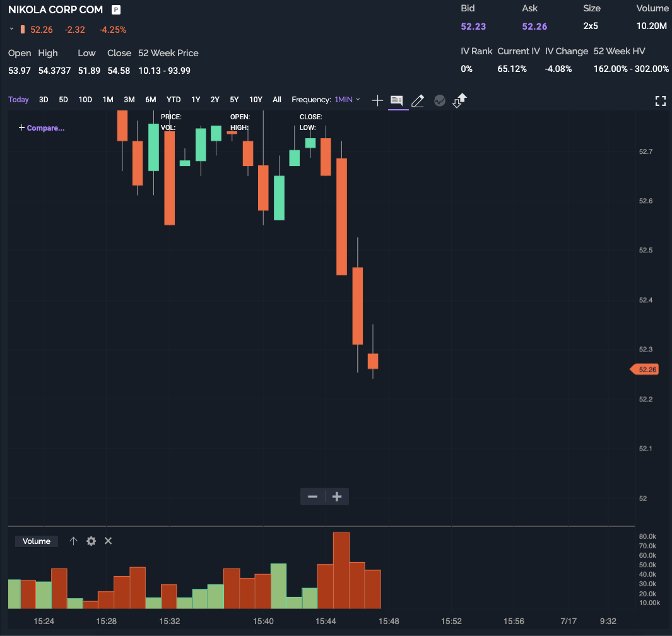Viewport: 672px width, 636px height.
Task: Select the All time range
Action: tap(277, 100)
